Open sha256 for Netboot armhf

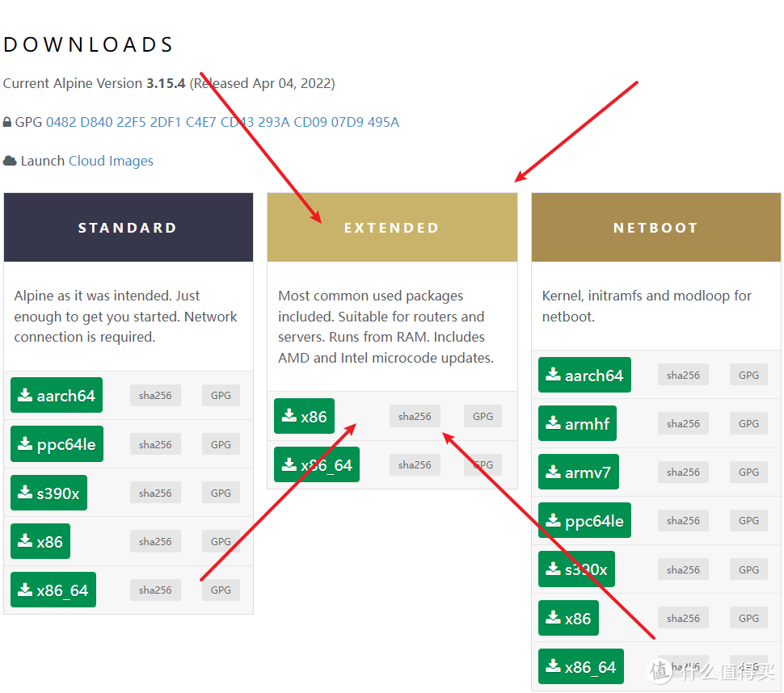(683, 423)
